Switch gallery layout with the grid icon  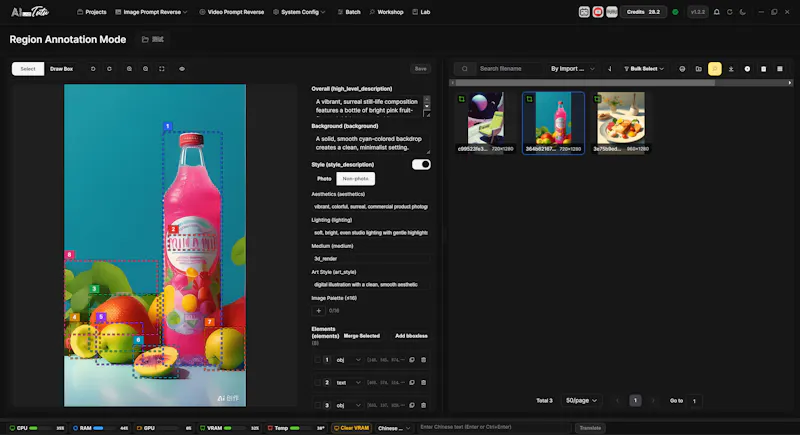(780, 69)
